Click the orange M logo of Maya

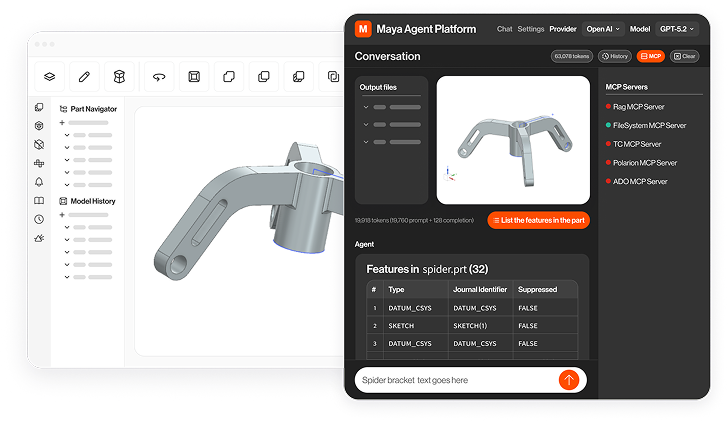point(363,29)
